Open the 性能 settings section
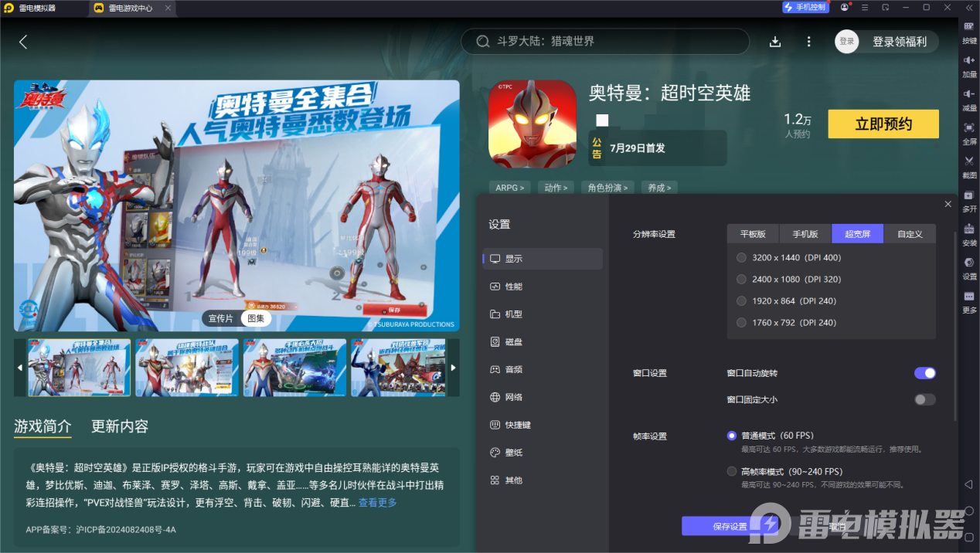The height and width of the screenshot is (553, 980). click(543, 287)
